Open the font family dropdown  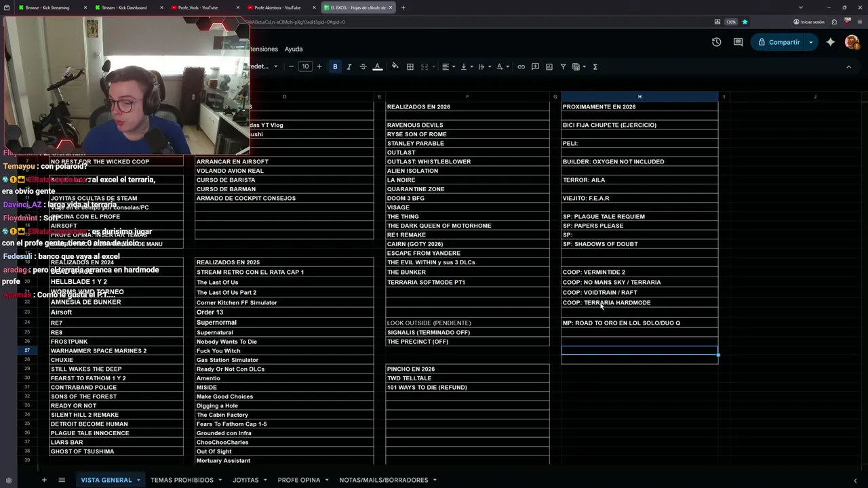coord(264,66)
